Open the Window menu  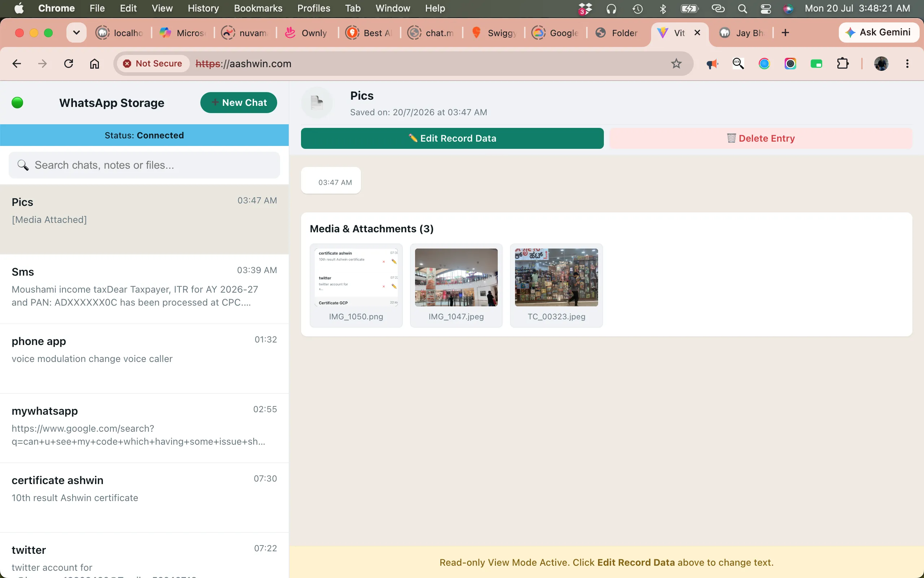tap(392, 8)
